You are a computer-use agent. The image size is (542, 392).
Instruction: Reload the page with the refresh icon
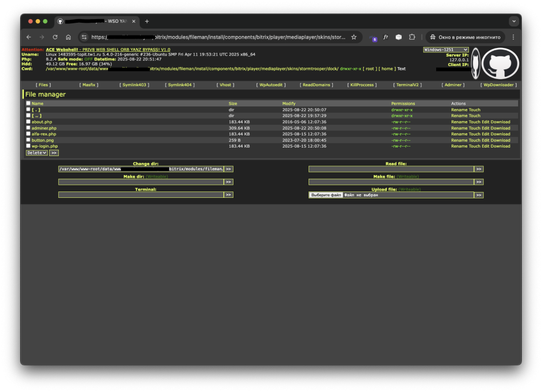[x=55, y=37]
